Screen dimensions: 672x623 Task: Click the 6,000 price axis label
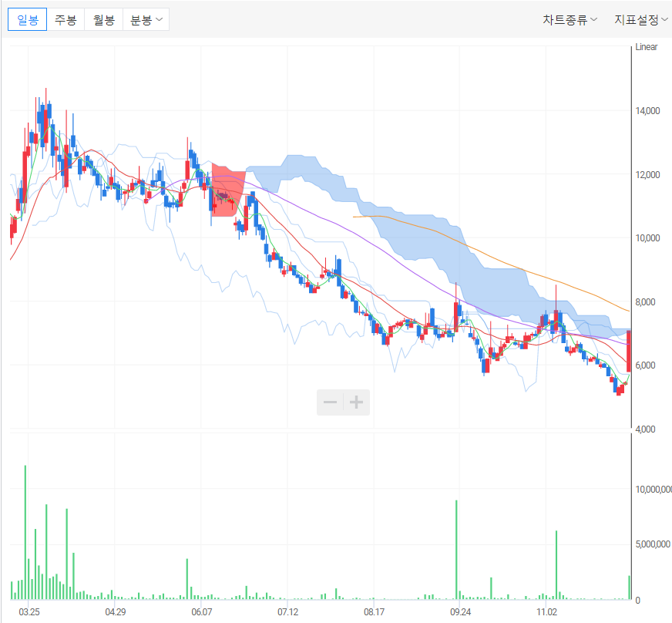(x=646, y=365)
